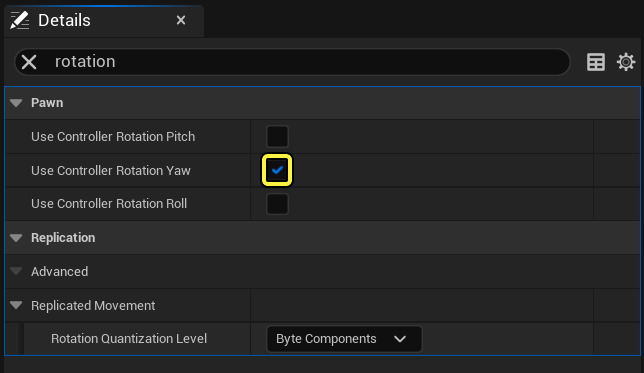Collapse the Pawn category

point(16,103)
